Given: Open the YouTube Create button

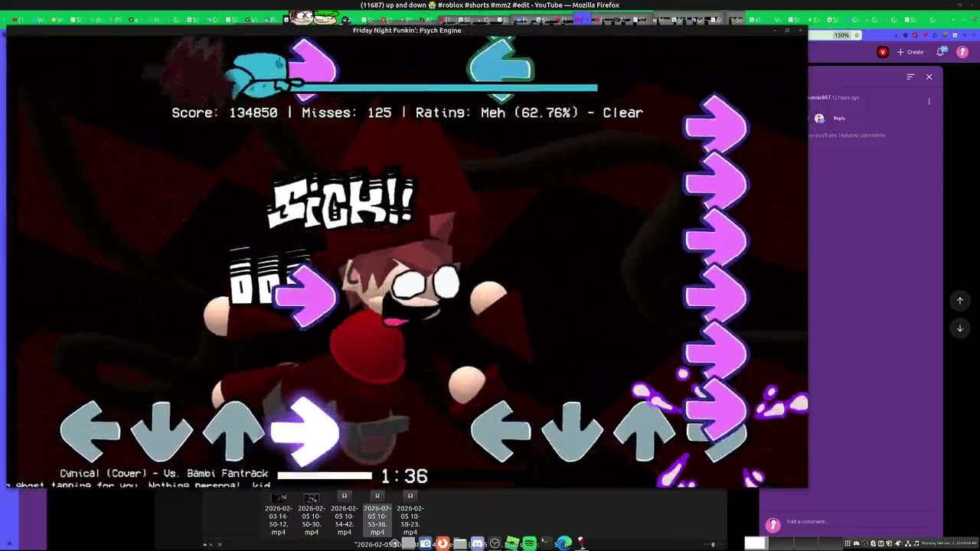Looking at the screenshot, I should (910, 52).
